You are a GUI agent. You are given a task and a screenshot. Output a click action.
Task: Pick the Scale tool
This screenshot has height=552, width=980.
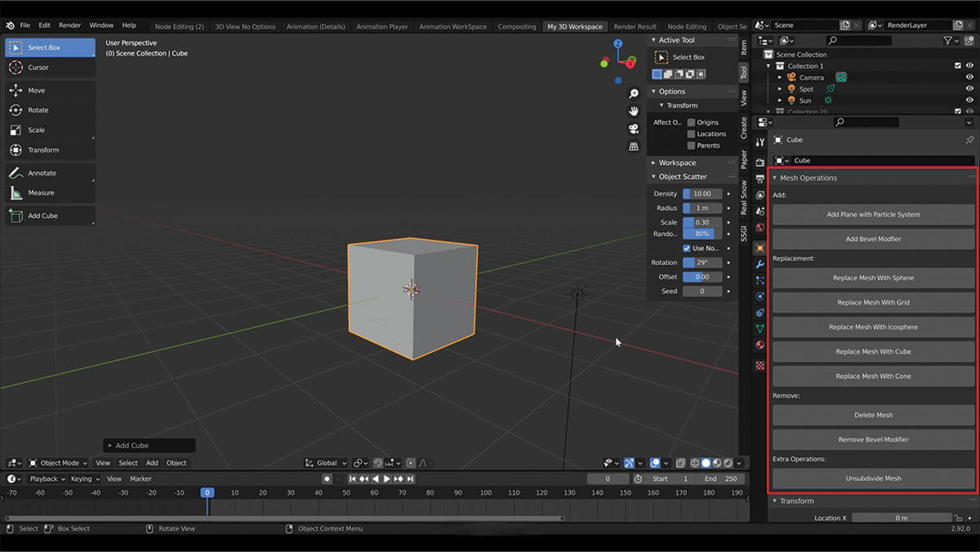pyautogui.click(x=37, y=131)
